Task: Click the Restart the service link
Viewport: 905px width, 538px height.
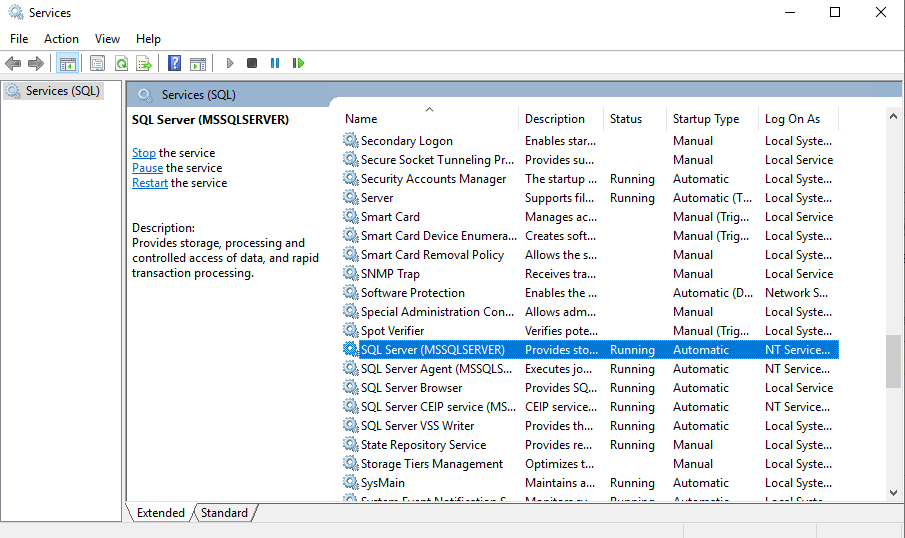Action: pos(149,183)
